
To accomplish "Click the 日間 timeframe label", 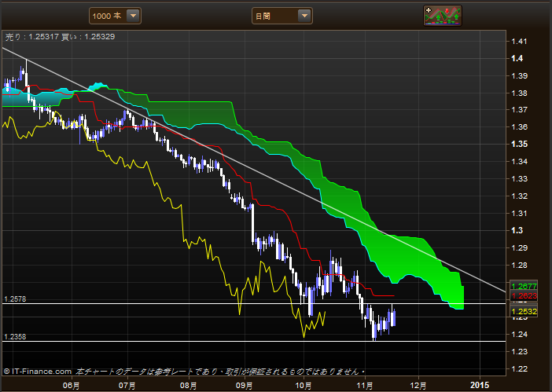I will [263, 16].
